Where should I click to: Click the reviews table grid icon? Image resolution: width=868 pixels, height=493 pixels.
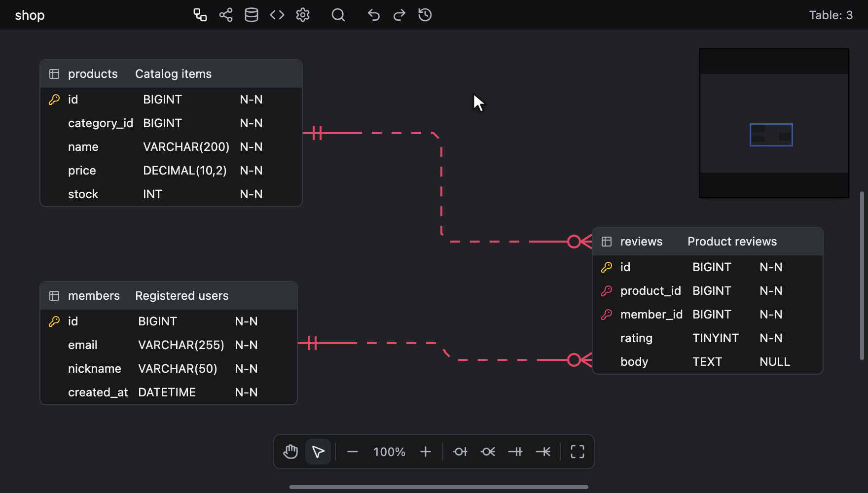point(607,242)
